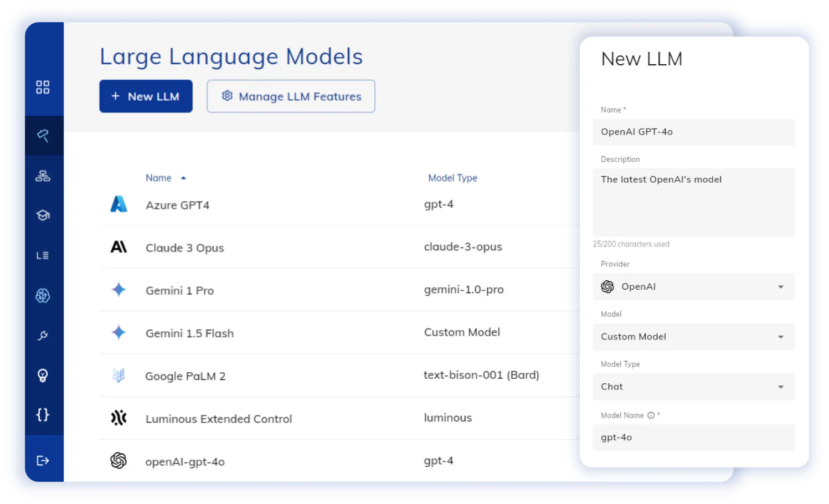Click the Custom Model cell in Gemini 1.5 Flash row
Viewport: 829px width, 504px height.
(x=462, y=332)
